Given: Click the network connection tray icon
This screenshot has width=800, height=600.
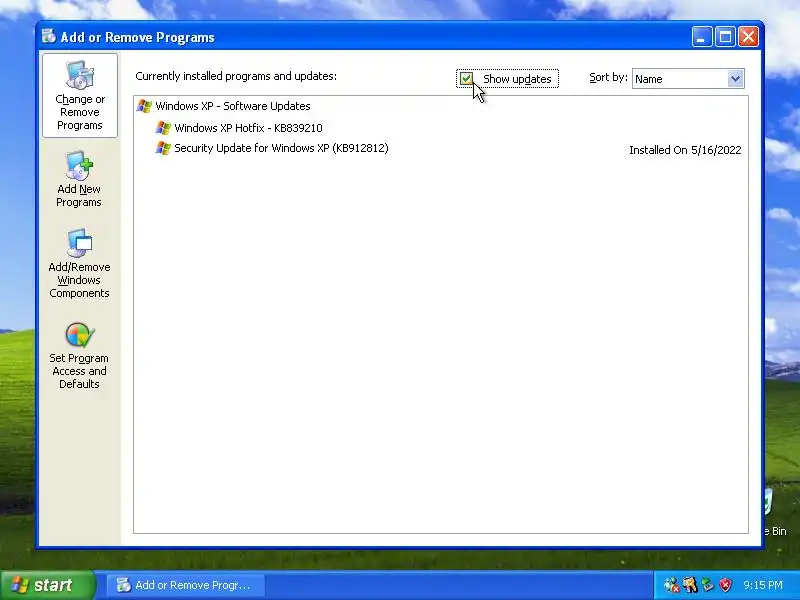Looking at the screenshot, I should tap(672, 585).
